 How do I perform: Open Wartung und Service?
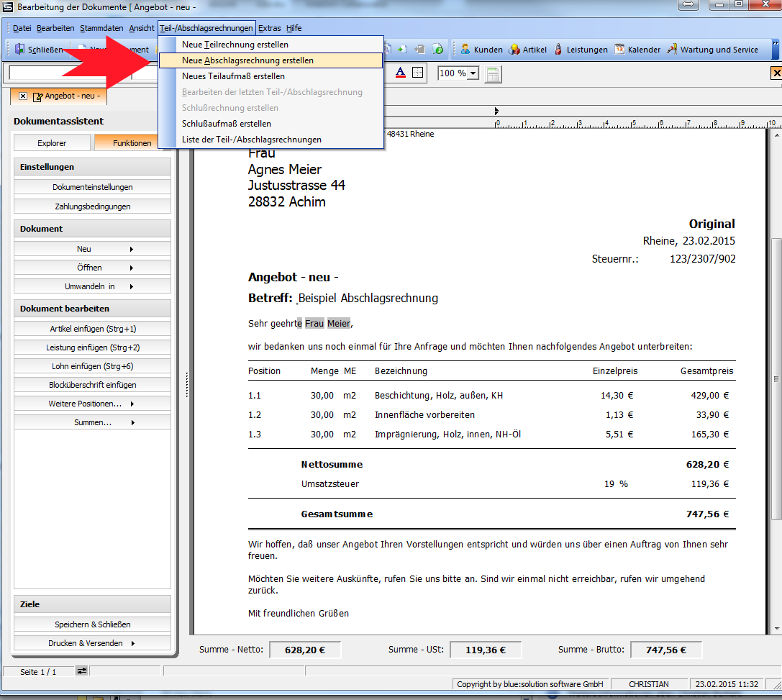pos(712,50)
